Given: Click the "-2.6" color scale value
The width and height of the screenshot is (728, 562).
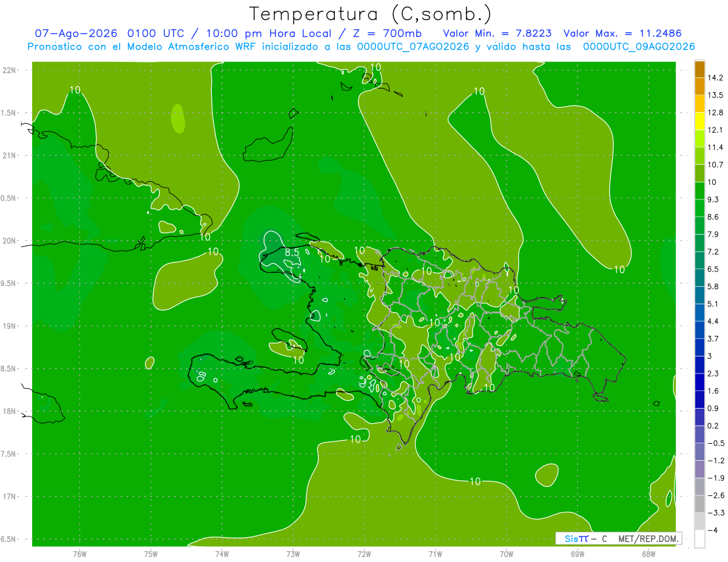Looking at the screenshot, I should tap(716, 495).
